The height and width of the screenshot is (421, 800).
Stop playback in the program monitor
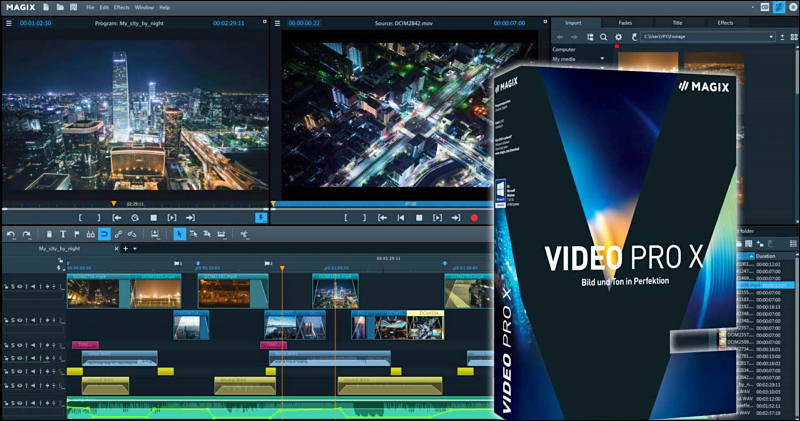click(154, 218)
